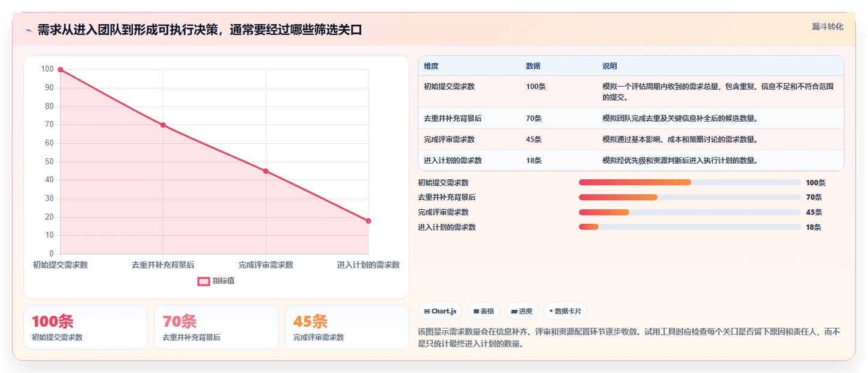Click the chart data point at 100
This screenshot has width=868, height=373.
point(61,70)
